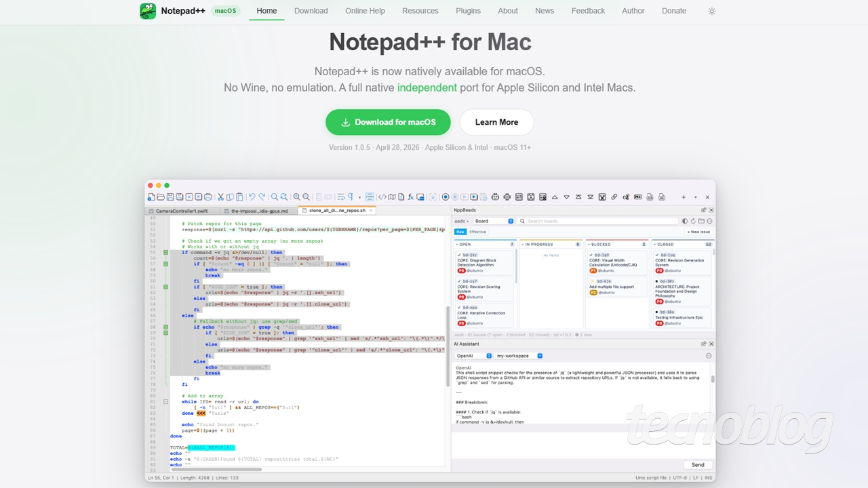Image resolution: width=868 pixels, height=488 pixels.
Task: Click the independent green link
Action: coord(427,87)
